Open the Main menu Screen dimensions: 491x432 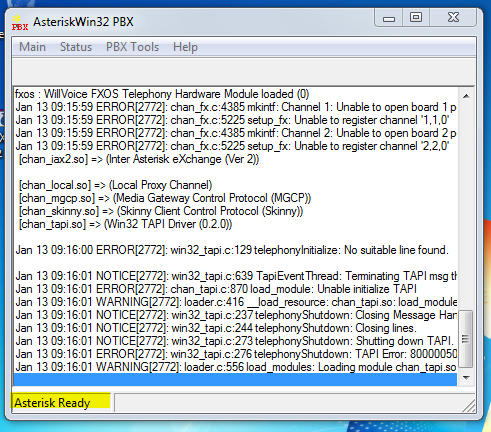pyautogui.click(x=32, y=47)
